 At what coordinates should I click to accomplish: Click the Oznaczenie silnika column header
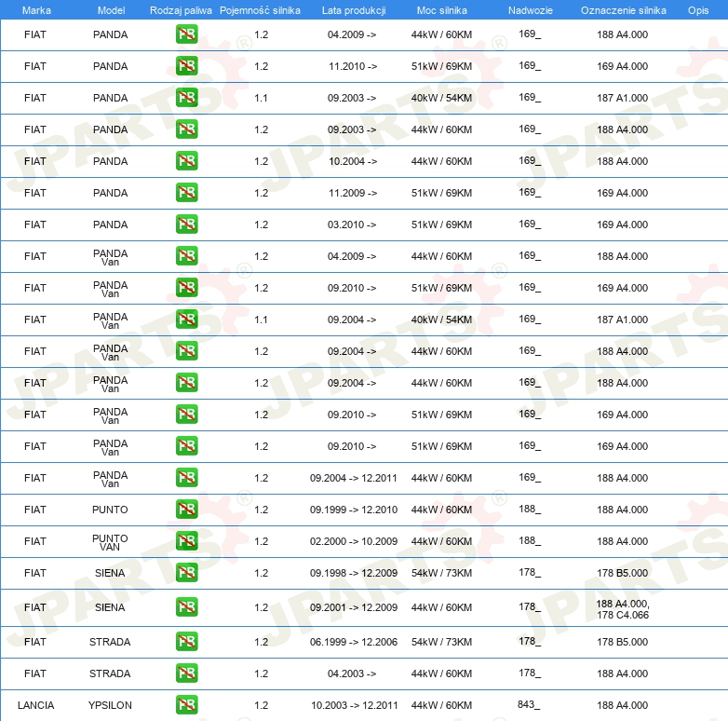tap(623, 10)
